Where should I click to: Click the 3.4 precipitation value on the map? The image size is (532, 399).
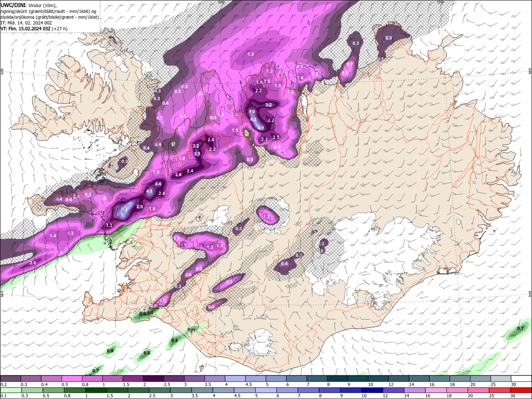tap(158, 184)
